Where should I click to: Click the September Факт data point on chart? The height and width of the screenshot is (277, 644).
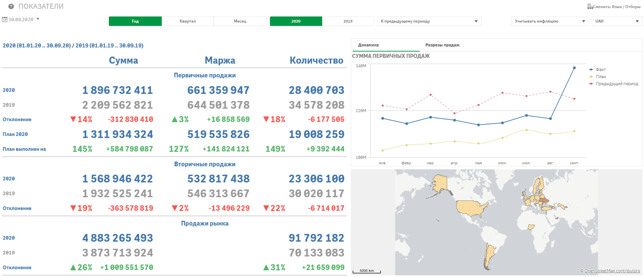(x=574, y=68)
